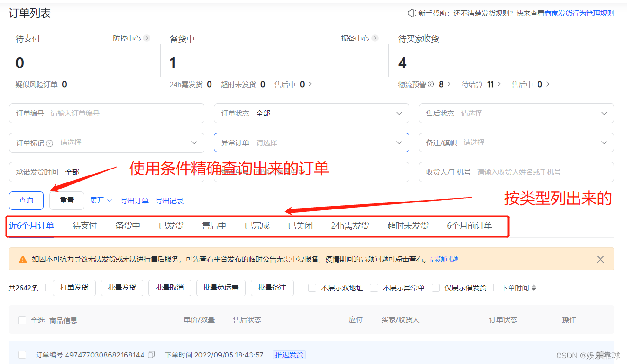Open the 备注/旗帜 dropdown
Screen dimensions: 627x364
click(x=517, y=142)
